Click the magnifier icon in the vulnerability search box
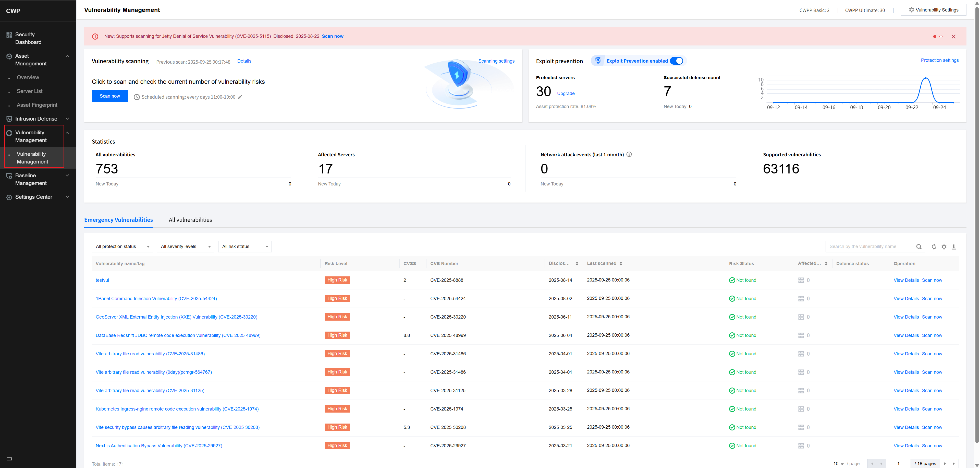 tap(919, 247)
